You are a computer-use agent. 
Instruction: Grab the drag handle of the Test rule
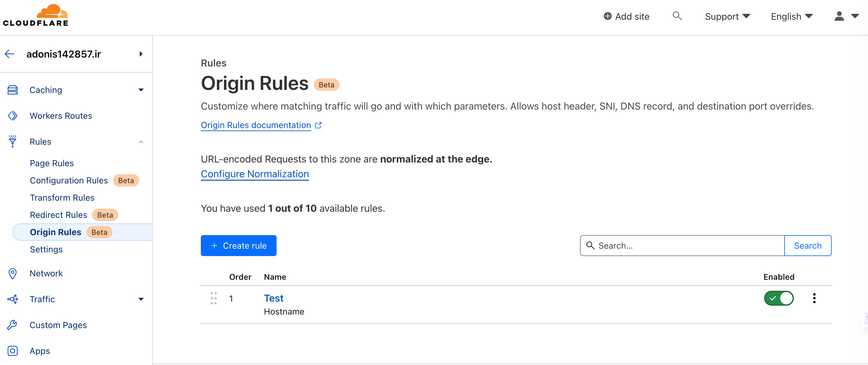(214, 298)
